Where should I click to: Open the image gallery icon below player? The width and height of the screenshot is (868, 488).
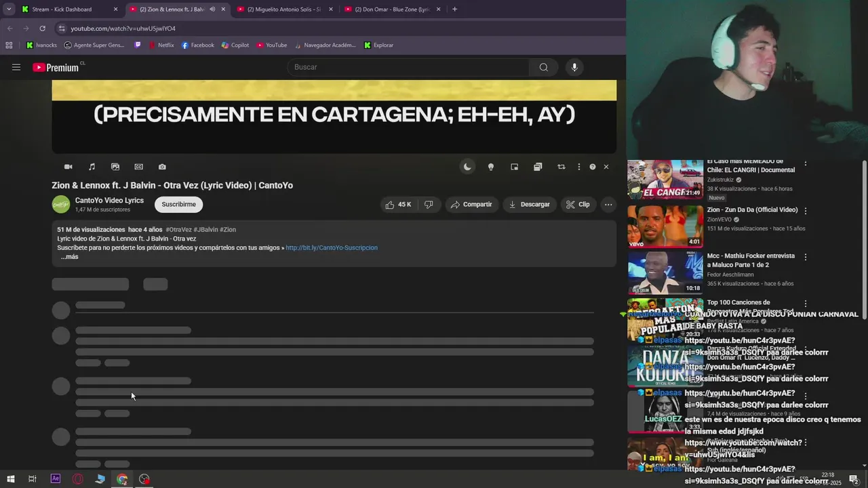[x=115, y=167]
